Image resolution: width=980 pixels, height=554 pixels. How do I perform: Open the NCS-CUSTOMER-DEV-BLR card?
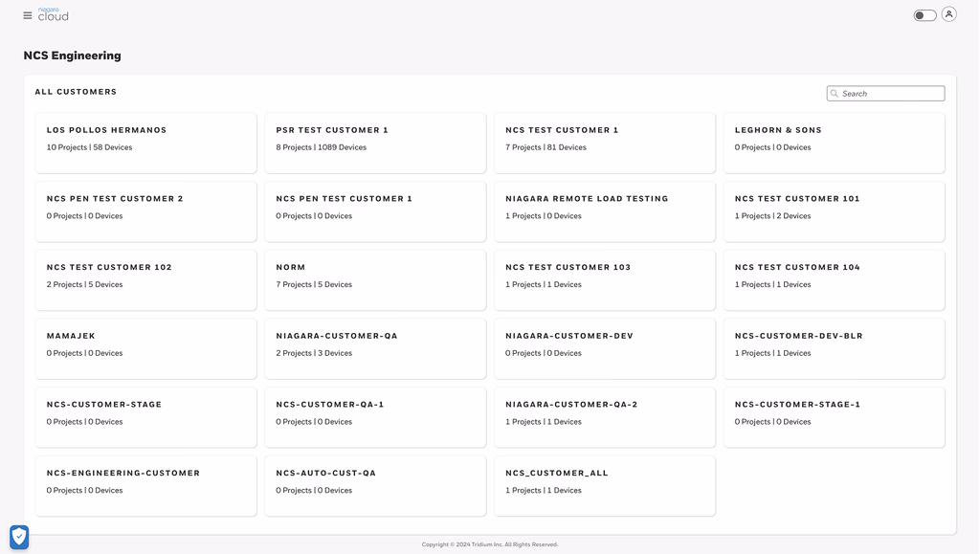834,349
